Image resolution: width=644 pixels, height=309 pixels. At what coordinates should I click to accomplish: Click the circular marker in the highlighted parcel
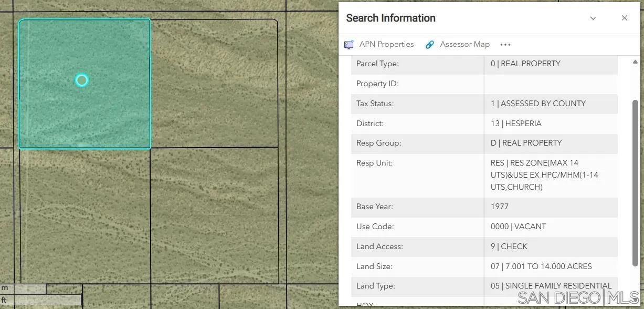(81, 80)
